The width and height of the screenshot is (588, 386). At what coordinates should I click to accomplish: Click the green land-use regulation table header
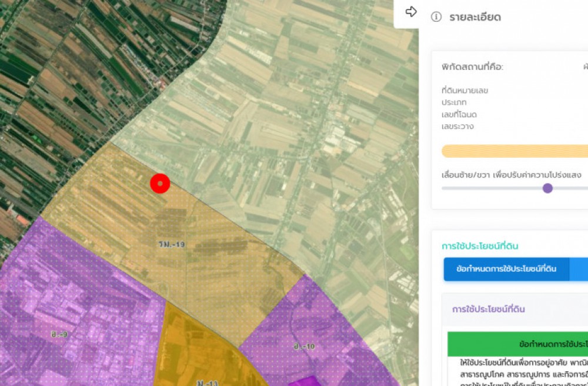[x=517, y=344]
